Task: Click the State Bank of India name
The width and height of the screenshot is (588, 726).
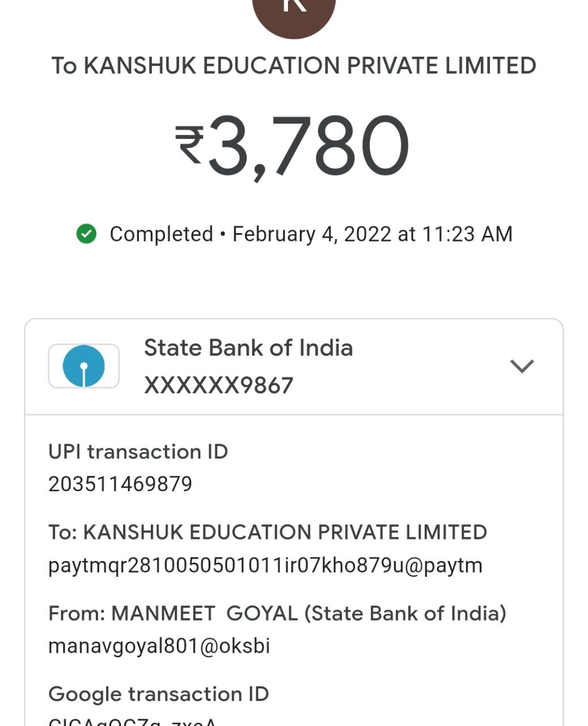Action: 248,348
